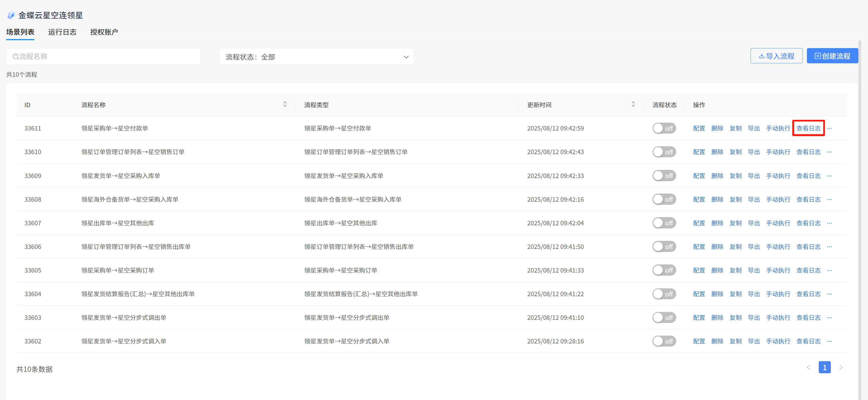Viewport: 868px width, 400px height.
Task: Click 手动执行 for flow 33606
Action: pos(778,247)
